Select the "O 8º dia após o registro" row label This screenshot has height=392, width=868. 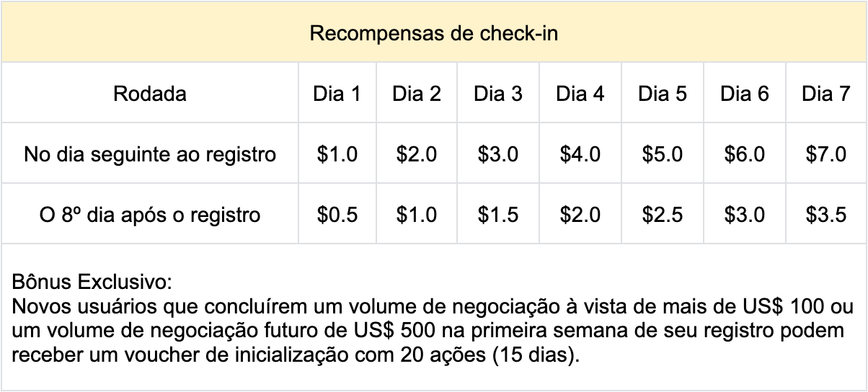click(150, 215)
